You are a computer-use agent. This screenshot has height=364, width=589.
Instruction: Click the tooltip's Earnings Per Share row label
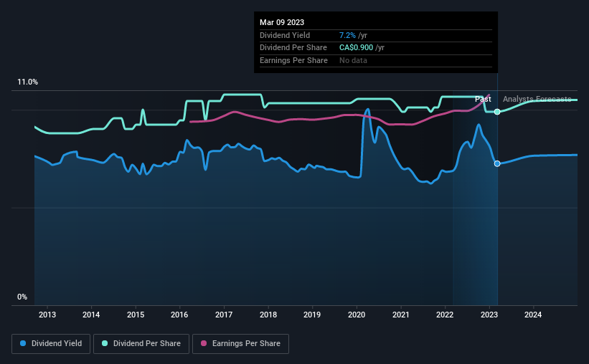(x=293, y=60)
